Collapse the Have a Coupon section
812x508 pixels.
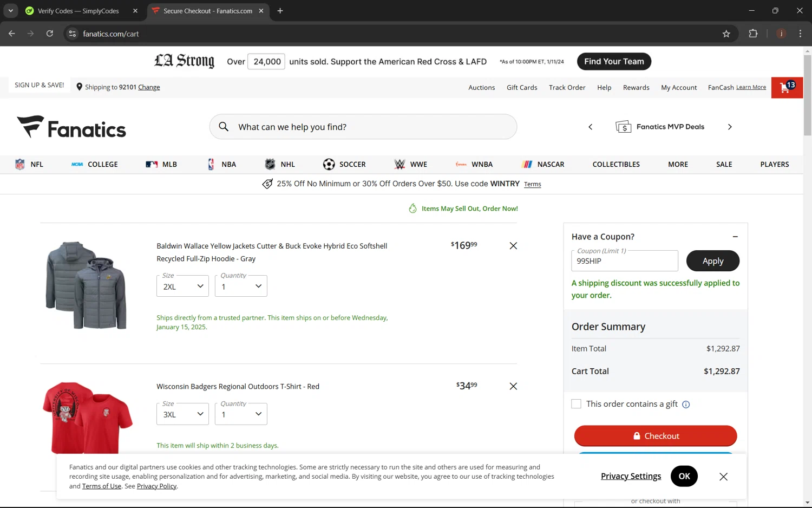click(x=735, y=237)
